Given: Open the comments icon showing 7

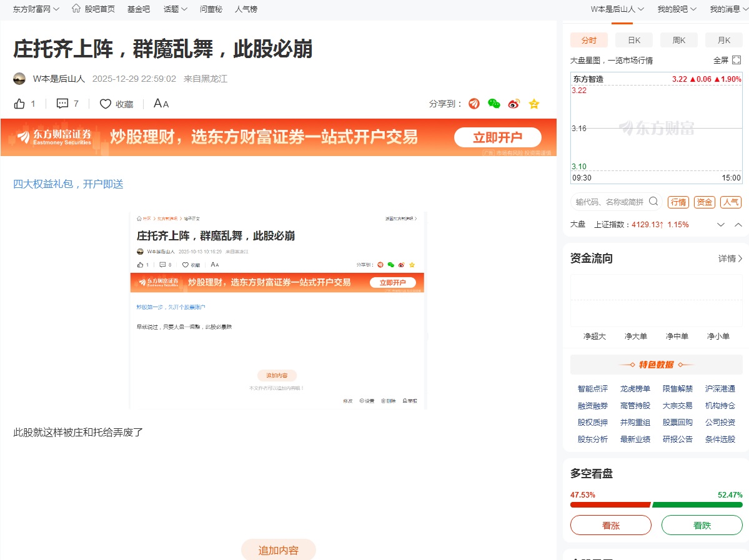Looking at the screenshot, I should click(62, 104).
